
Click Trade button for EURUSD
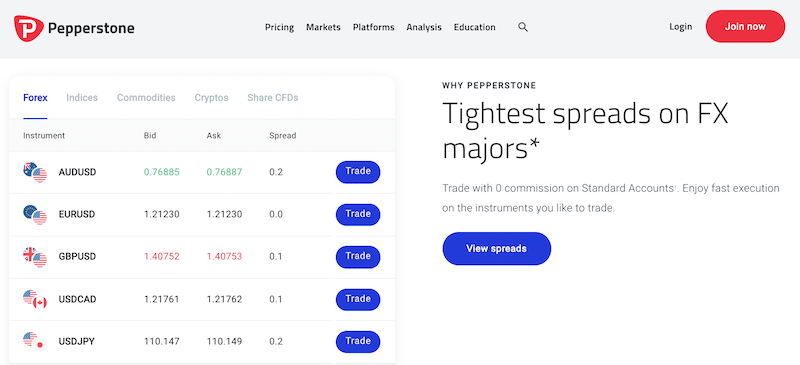pyautogui.click(x=358, y=214)
